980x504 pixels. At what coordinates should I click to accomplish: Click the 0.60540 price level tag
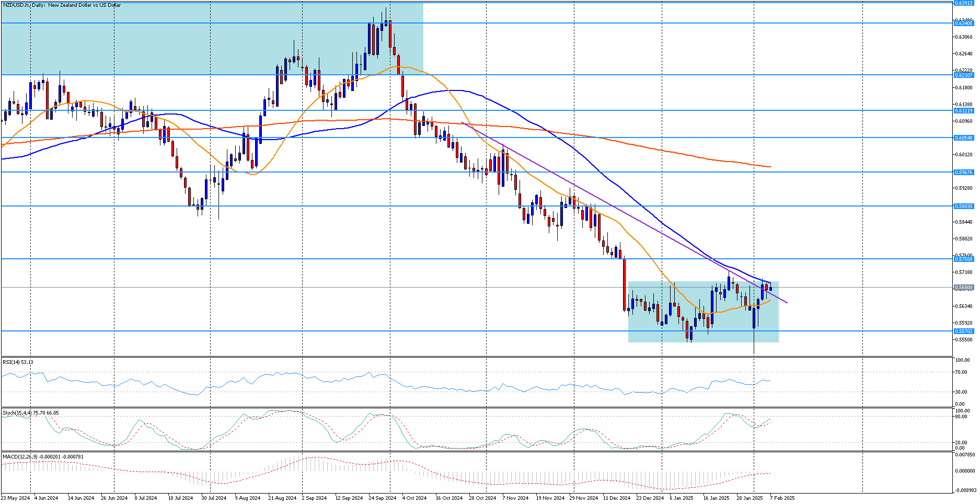point(964,138)
